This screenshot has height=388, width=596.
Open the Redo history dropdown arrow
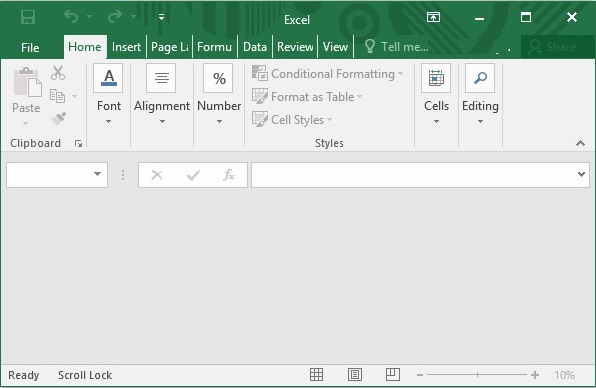[133, 16]
